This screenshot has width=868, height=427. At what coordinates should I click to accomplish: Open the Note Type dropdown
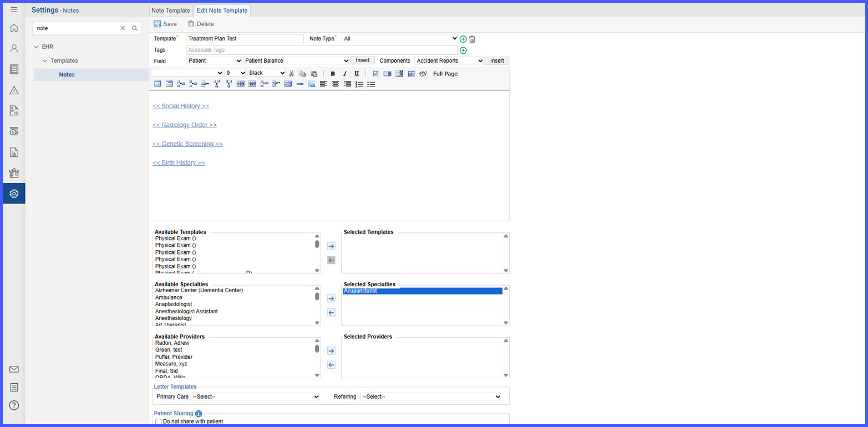[x=400, y=39]
